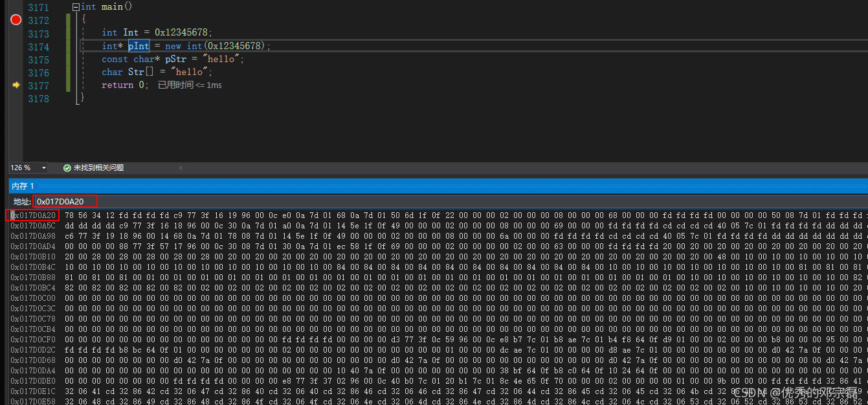Click new int(0x12345678) on line 3174
This screenshot has height=405, width=868.
tap(216, 46)
